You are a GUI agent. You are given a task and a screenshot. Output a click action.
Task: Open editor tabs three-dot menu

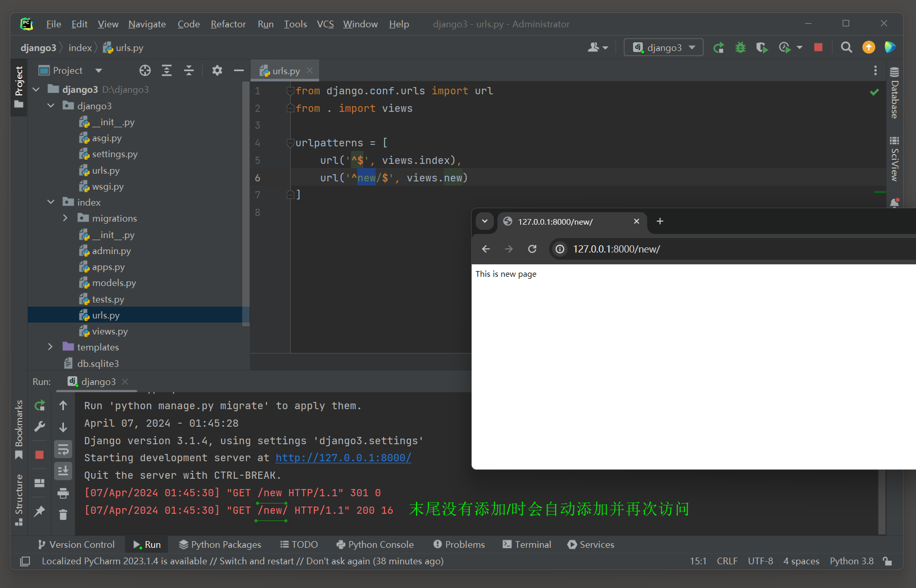tap(875, 71)
